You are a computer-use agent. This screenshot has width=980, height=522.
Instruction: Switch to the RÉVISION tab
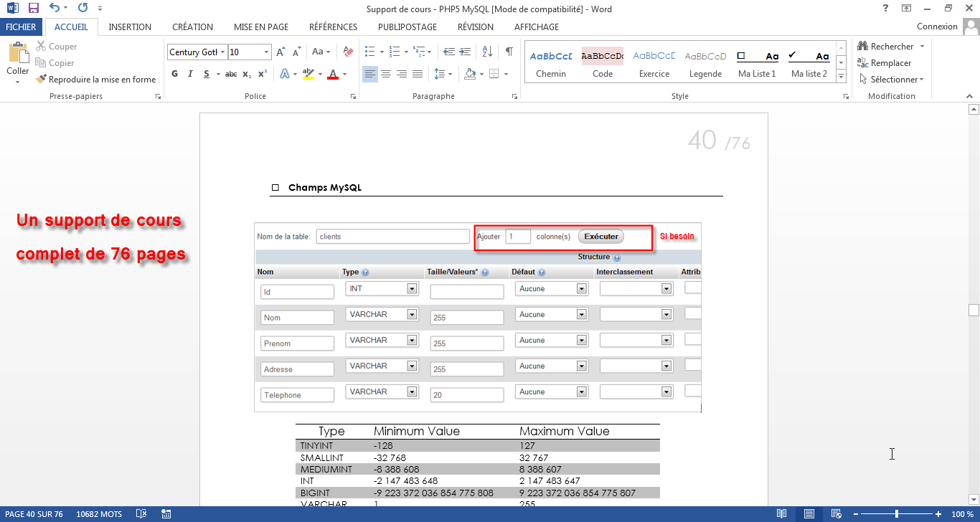tap(475, 27)
